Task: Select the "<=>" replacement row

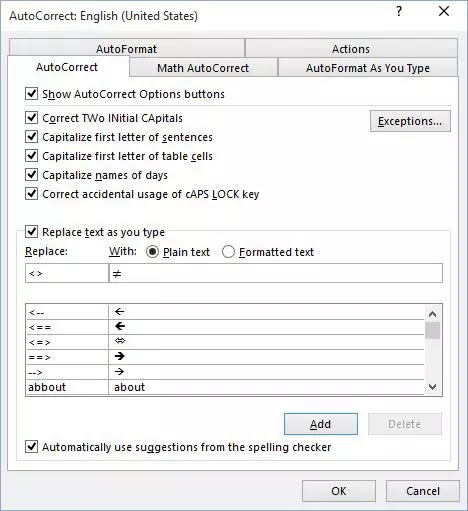Action: coord(225,342)
